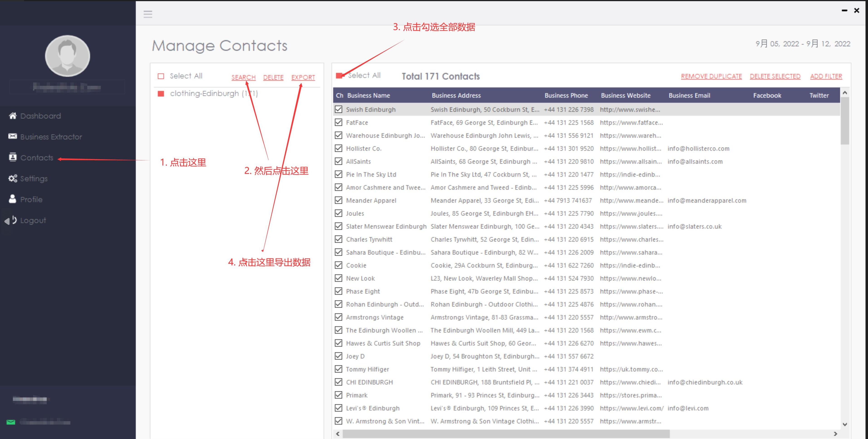Click the Dashboard home icon
The height and width of the screenshot is (439, 868).
pos(13,116)
